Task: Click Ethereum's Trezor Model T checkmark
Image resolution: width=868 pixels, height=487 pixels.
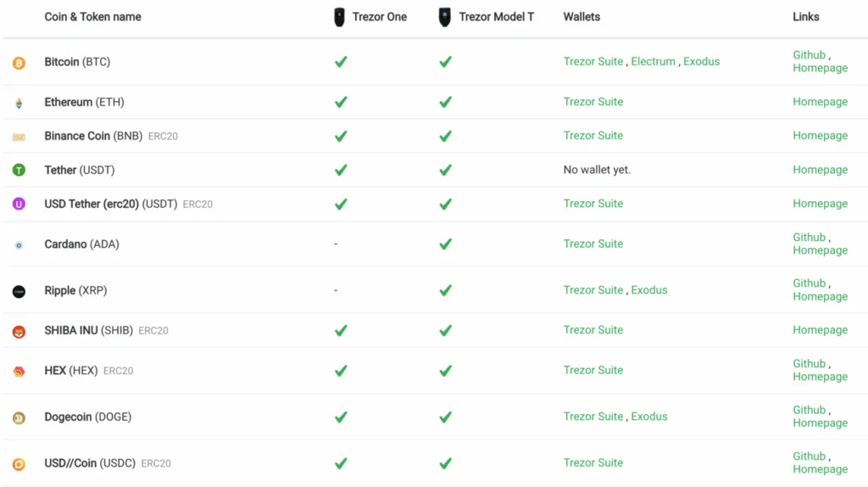Action: tap(445, 102)
